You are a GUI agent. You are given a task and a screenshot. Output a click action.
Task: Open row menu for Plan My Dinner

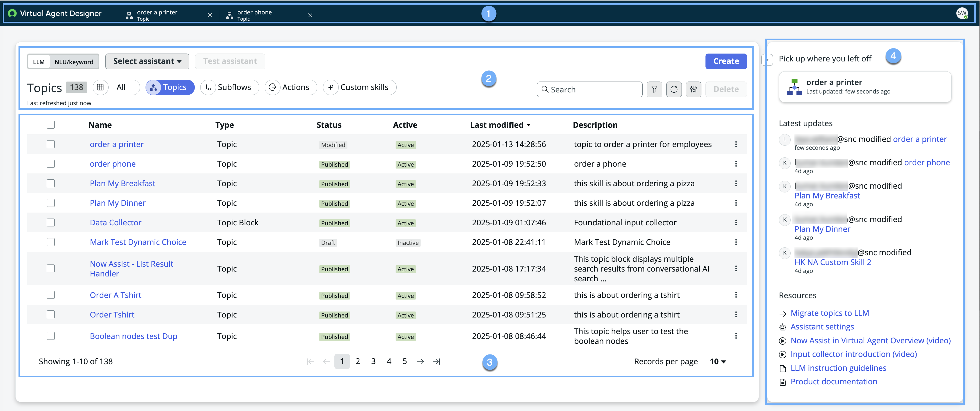point(736,203)
